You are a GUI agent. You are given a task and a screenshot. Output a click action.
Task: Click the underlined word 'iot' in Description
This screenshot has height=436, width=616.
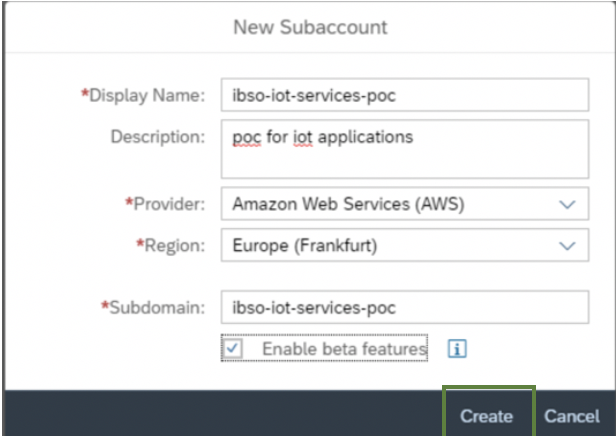tap(303, 137)
